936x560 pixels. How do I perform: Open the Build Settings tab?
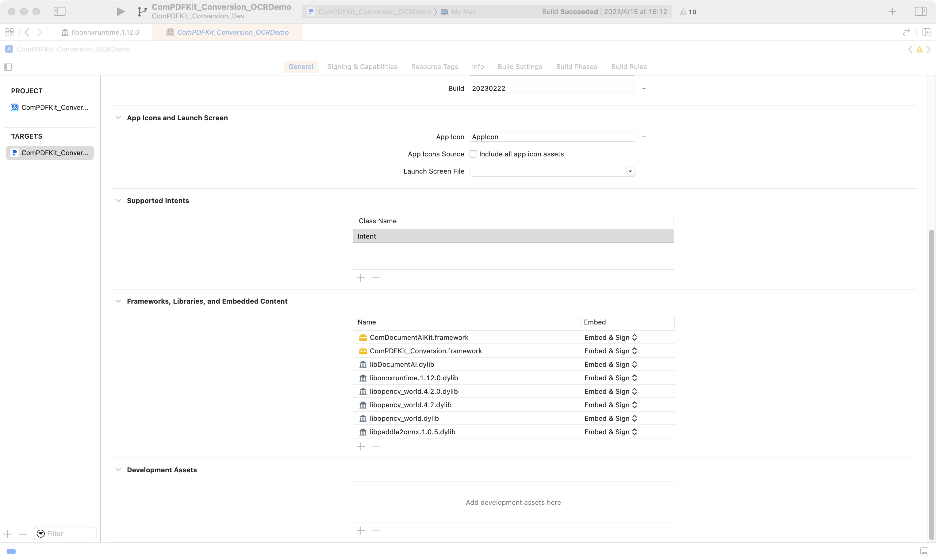click(520, 67)
